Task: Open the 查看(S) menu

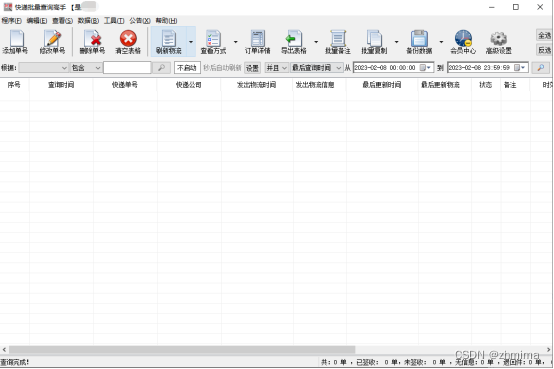Action: click(63, 21)
